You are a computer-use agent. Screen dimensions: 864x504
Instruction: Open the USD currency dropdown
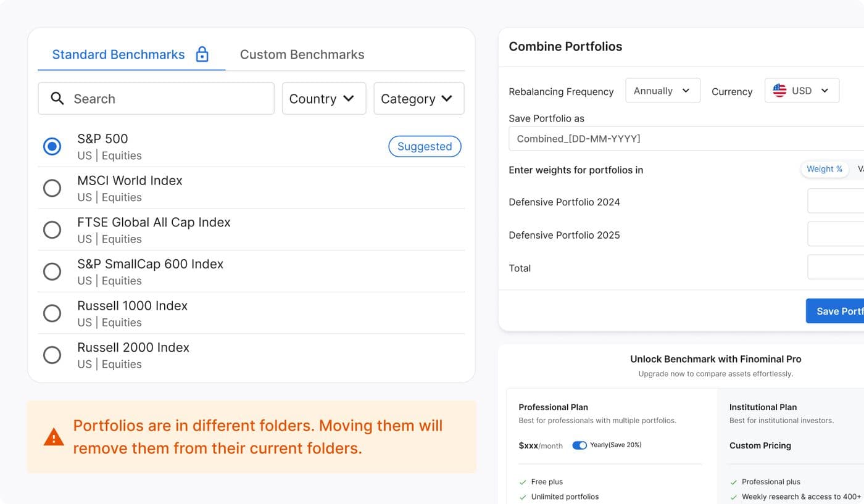(x=802, y=91)
